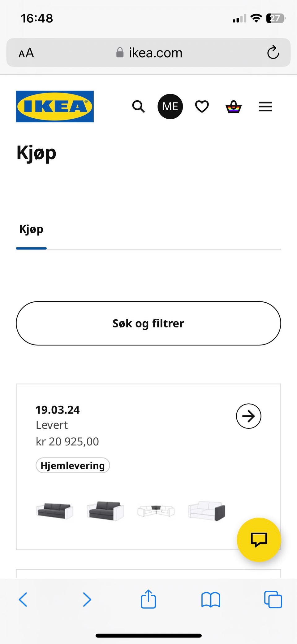The height and width of the screenshot is (644, 297).
Task: Go back to previous page
Action: click(x=23, y=599)
